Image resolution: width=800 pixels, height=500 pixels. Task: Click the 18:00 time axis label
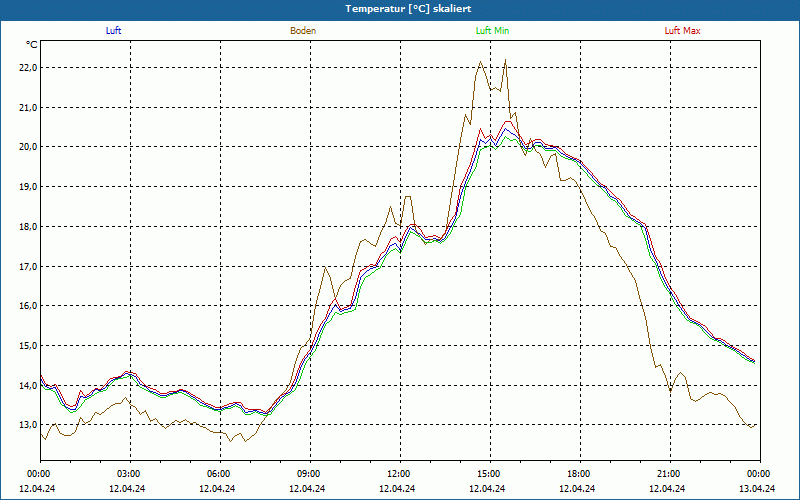coord(580,474)
